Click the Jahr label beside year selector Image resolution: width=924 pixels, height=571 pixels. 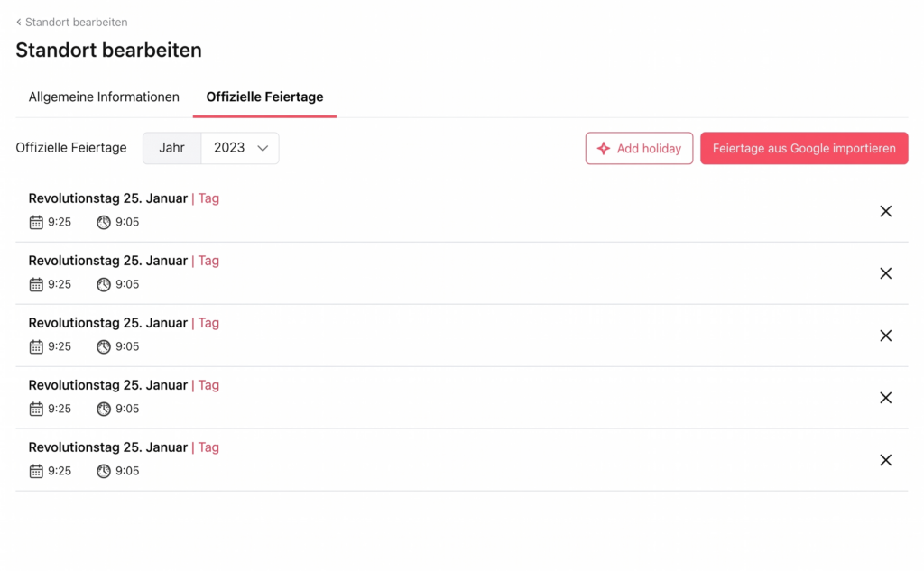tap(171, 148)
